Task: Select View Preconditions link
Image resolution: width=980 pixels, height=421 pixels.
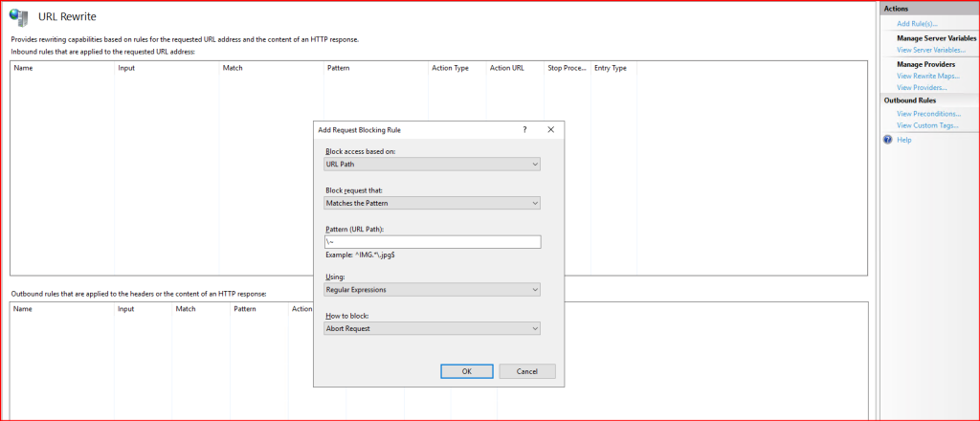Action: 928,113
